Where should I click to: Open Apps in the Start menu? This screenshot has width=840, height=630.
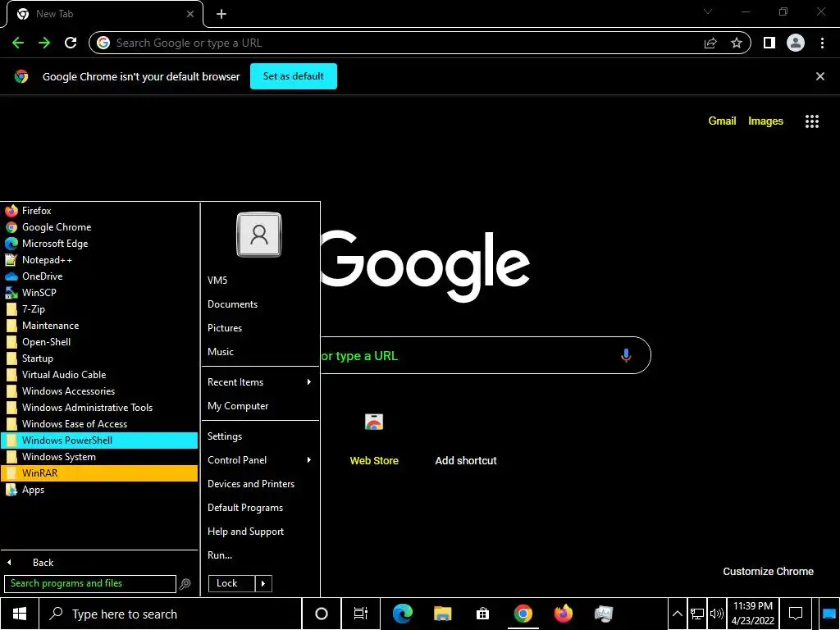(x=99, y=490)
